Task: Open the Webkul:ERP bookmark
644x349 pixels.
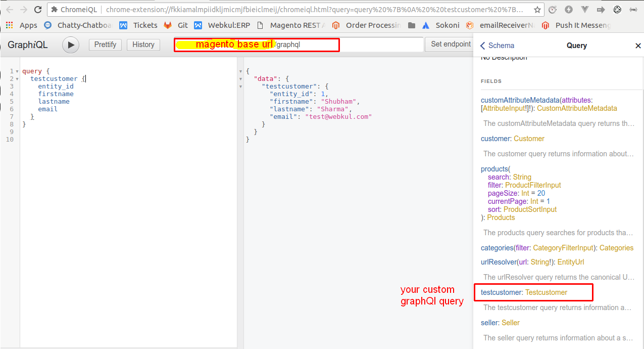Action: tap(222, 25)
